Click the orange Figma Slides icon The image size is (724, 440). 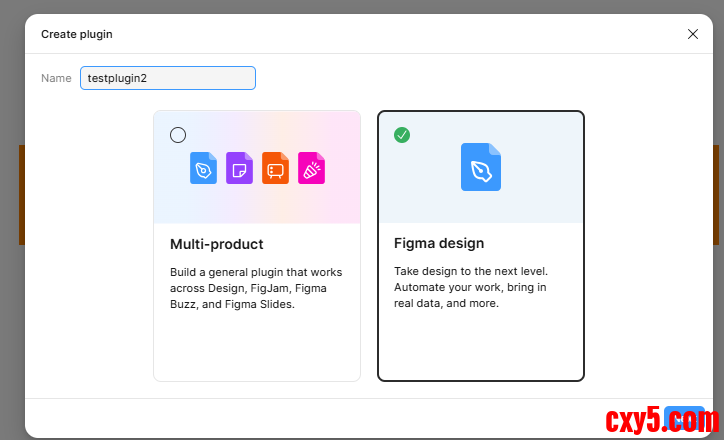pyautogui.click(x=275, y=168)
